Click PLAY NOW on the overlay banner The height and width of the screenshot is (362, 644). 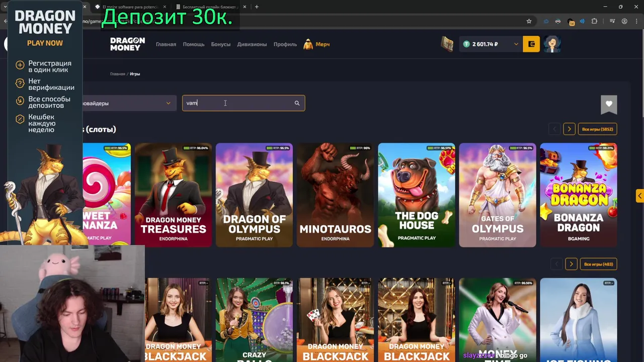click(45, 43)
